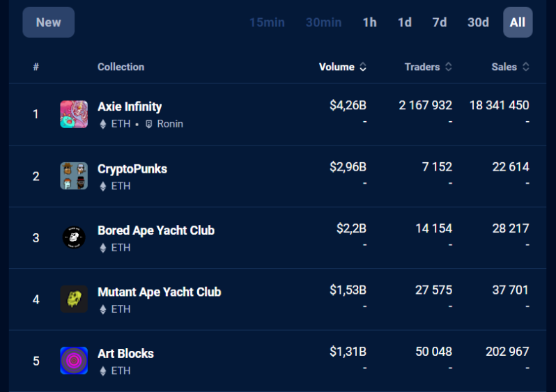This screenshot has width=556, height=392.
Task: Click the ETH icon under Art Blocks
Action: [103, 371]
